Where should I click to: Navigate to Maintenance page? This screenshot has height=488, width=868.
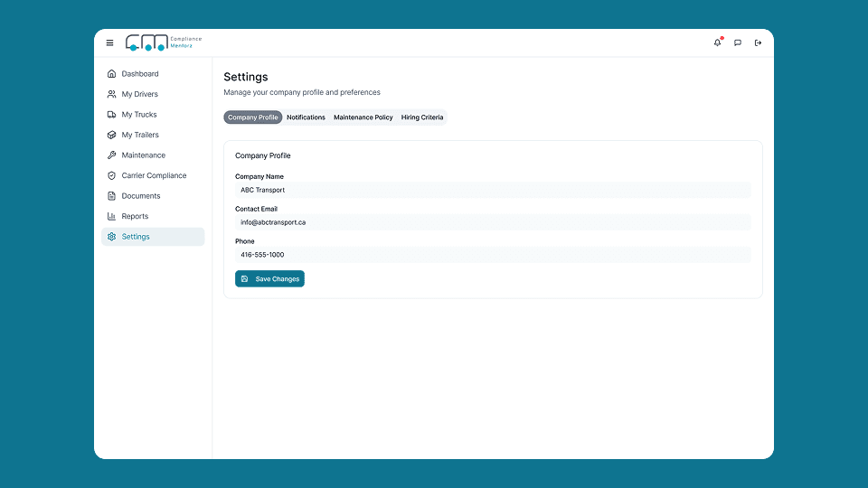click(143, 155)
